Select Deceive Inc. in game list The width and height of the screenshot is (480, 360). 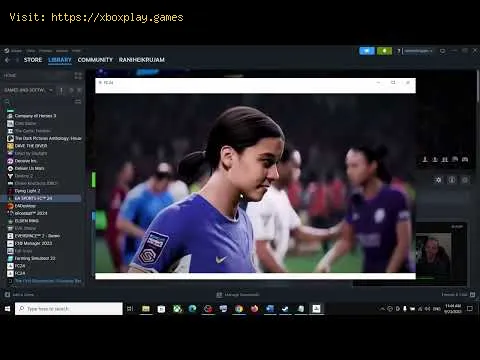click(x=26, y=161)
